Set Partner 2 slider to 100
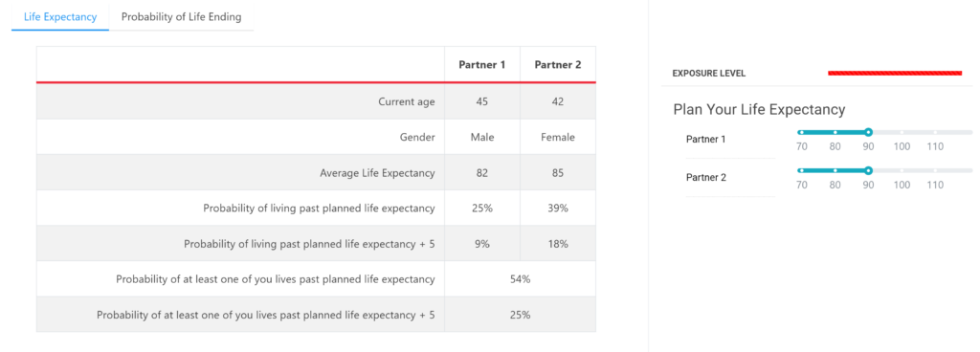The height and width of the screenshot is (352, 980). click(902, 170)
